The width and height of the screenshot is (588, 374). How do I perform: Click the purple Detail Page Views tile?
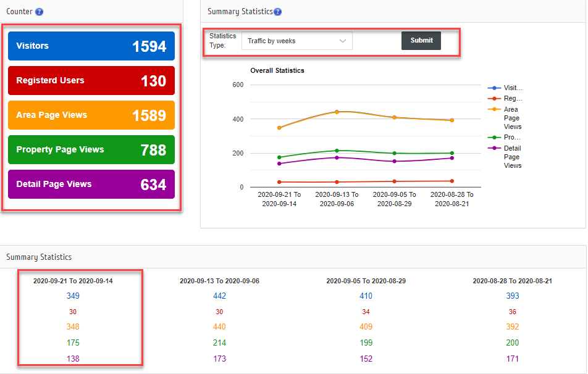(91, 185)
